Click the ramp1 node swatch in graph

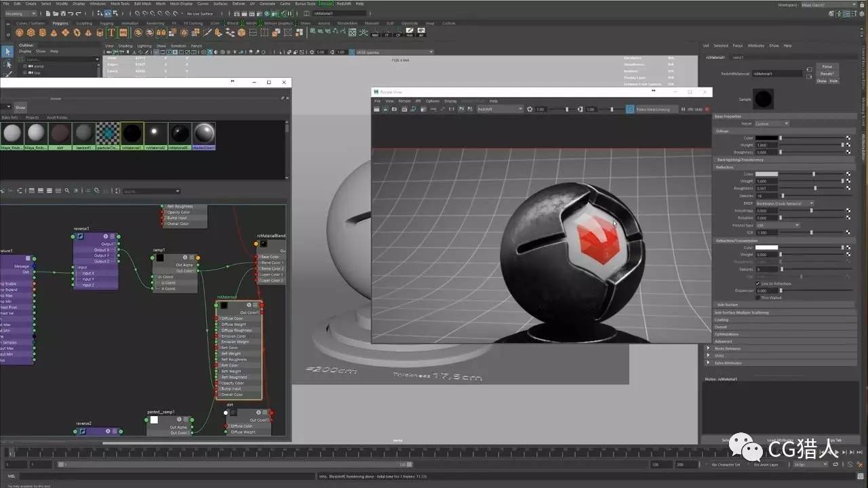(x=160, y=258)
